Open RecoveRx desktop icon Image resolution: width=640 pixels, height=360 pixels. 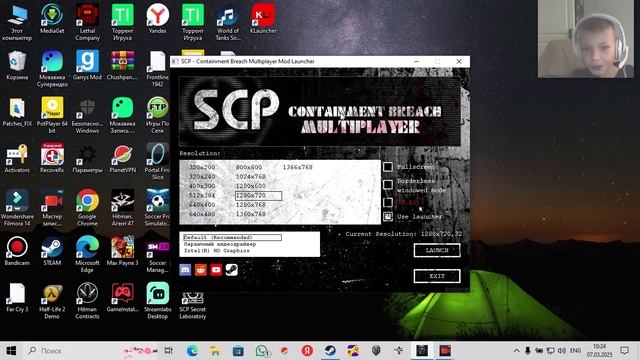(52, 158)
